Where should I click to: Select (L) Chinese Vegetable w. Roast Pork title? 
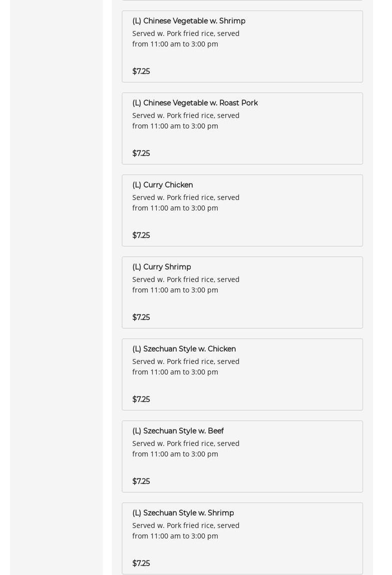pyautogui.click(x=195, y=103)
